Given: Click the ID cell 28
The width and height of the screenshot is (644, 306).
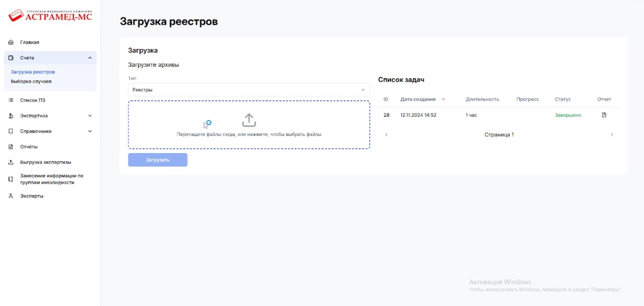Looking at the screenshot, I should click(386, 115).
